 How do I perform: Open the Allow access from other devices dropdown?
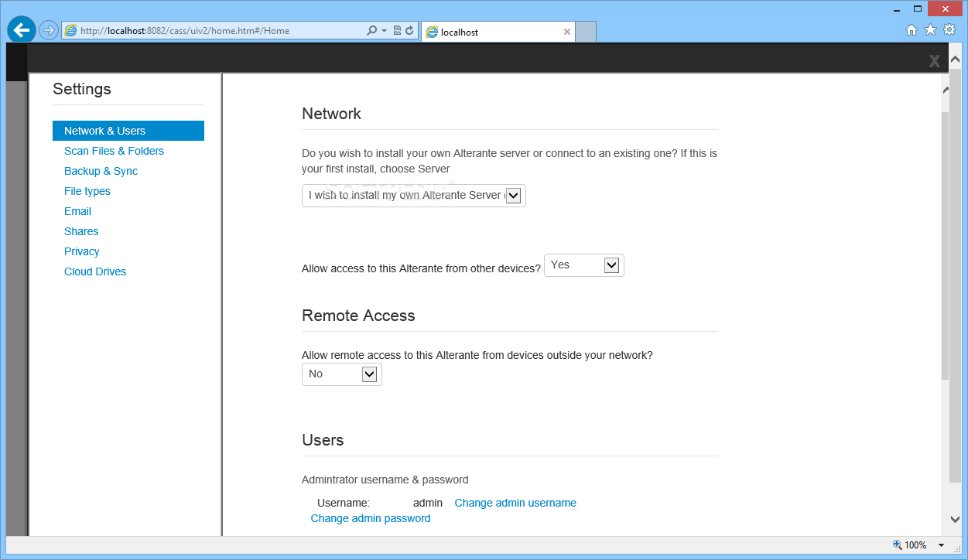[x=584, y=265]
